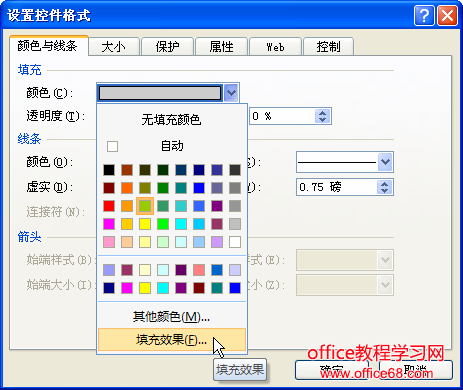
Task: Select the lightest gray swatch
Action: [x=235, y=224]
